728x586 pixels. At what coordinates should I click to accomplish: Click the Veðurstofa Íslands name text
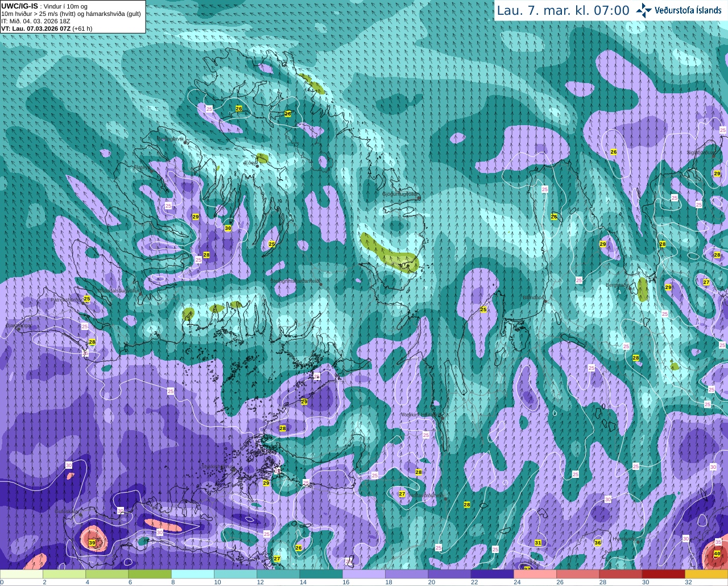(x=688, y=10)
